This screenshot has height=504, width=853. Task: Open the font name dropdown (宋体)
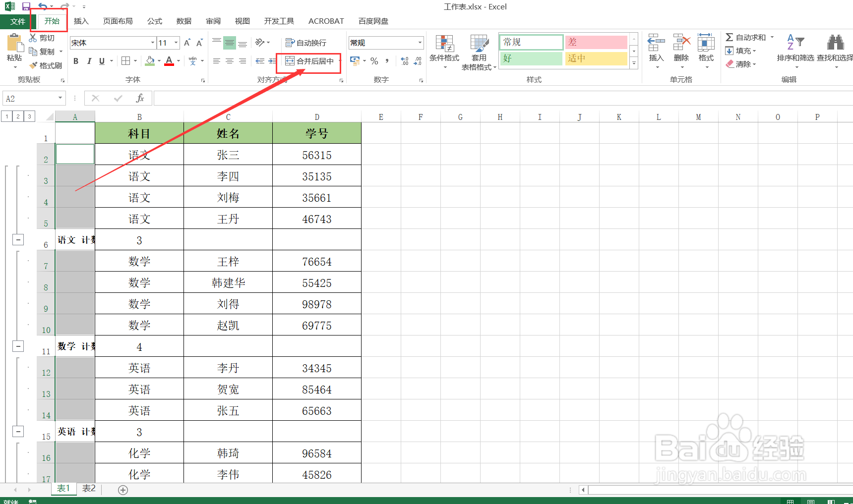153,43
